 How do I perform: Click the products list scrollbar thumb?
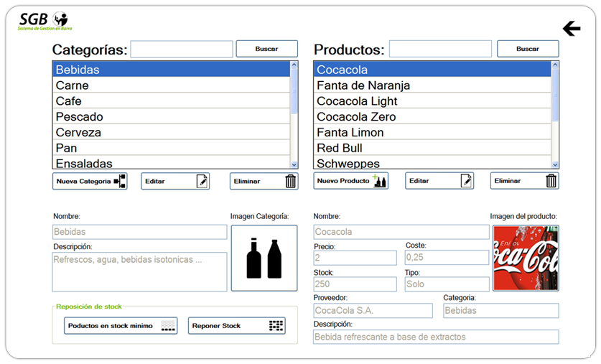coord(555,95)
